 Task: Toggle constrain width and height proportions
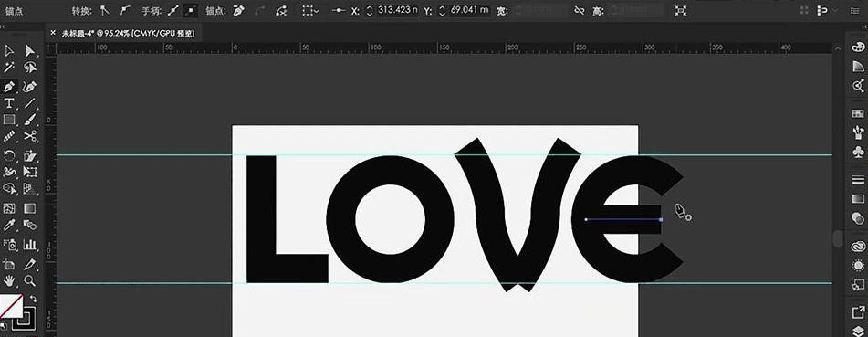(x=579, y=11)
